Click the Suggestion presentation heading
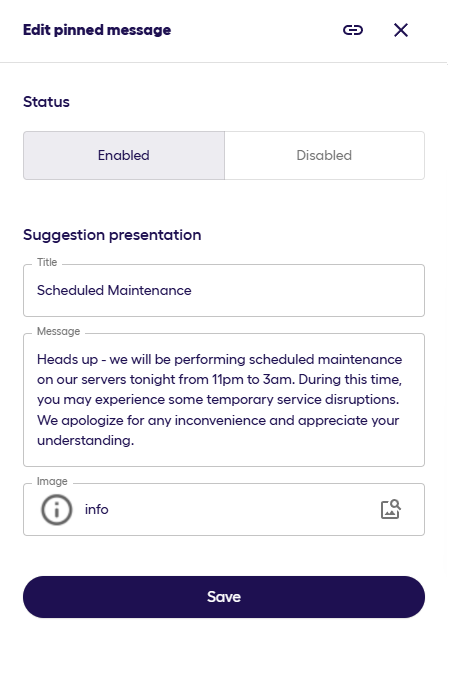 [112, 235]
